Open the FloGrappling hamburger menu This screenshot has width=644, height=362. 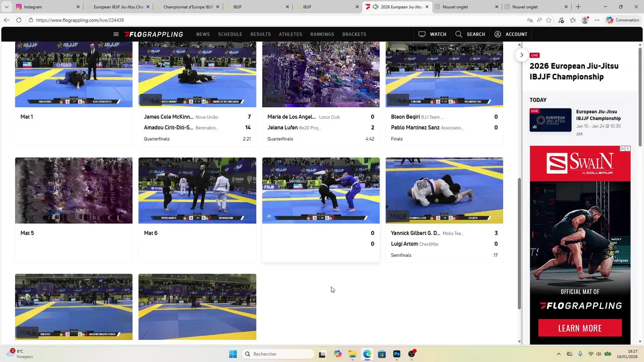[116, 34]
